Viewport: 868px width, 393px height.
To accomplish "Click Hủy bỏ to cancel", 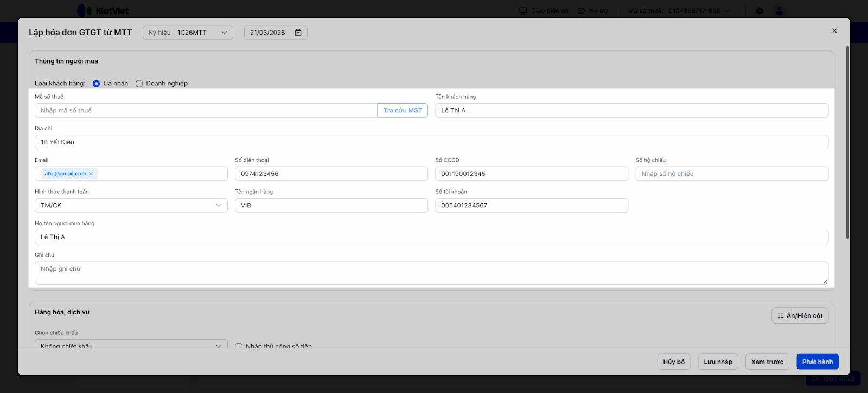I will pyautogui.click(x=674, y=362).
